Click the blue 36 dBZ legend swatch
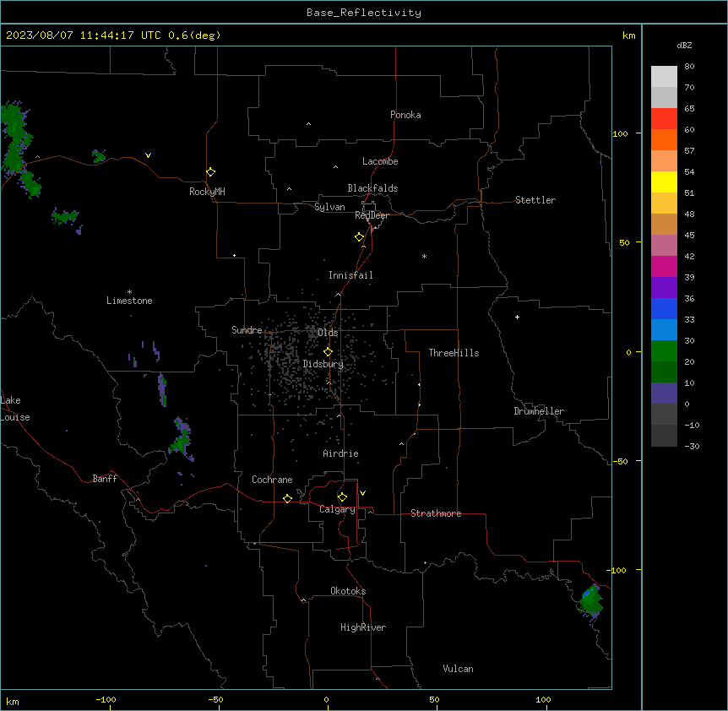This screenshot has height=711, width=728. tap(664, 308)
